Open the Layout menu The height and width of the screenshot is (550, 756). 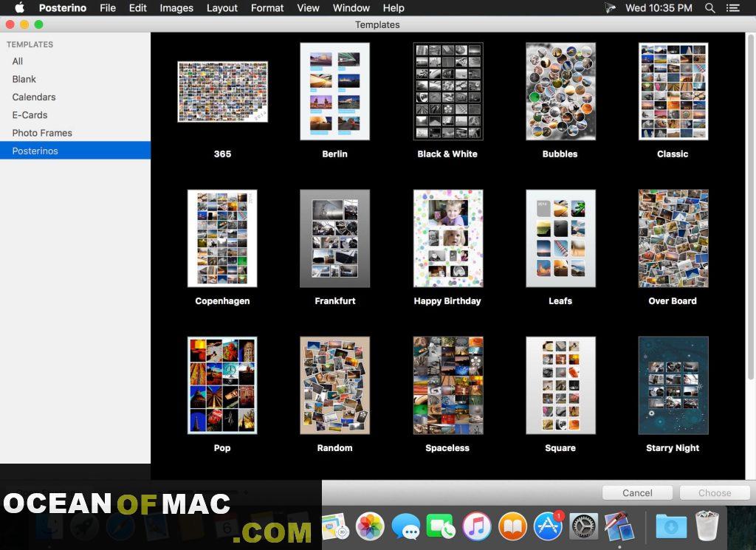(221, 7)
